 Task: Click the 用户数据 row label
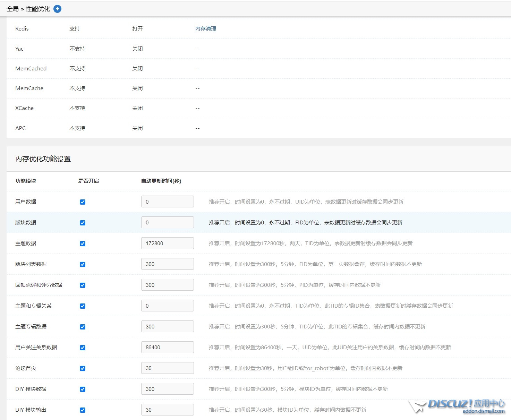point(26,202)
